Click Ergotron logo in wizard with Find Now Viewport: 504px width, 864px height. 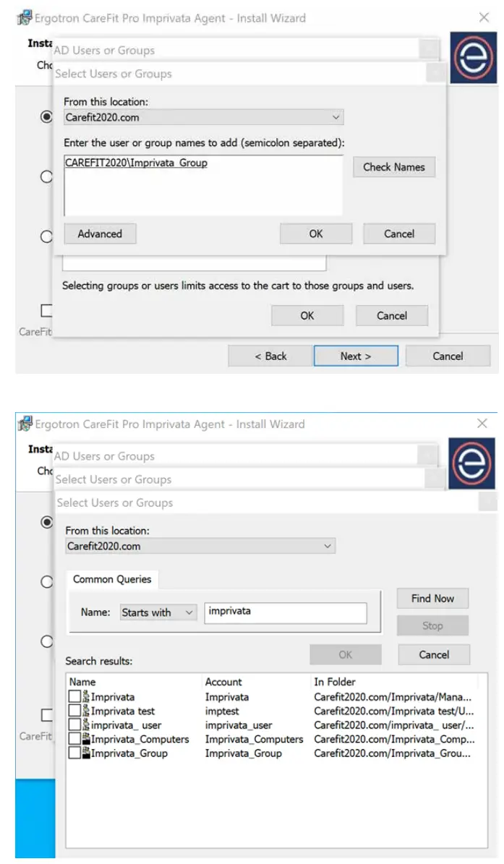[x=471, y=463]
